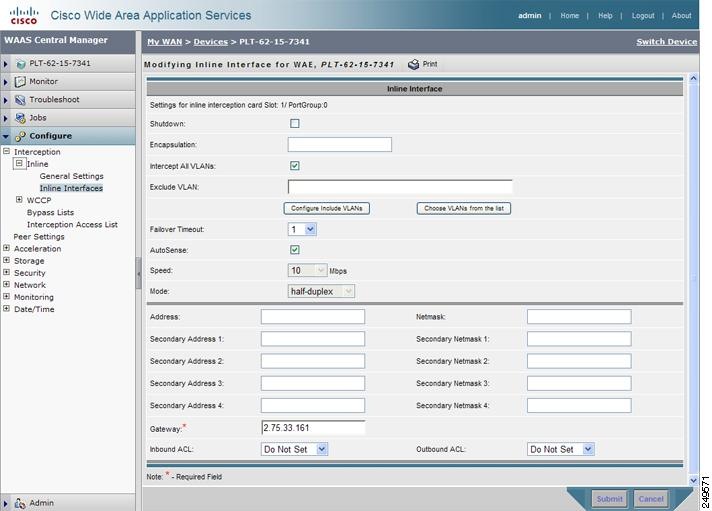The height and width of the screenshot is (511, 712).
Task: Expand the Network tree node
Action: click(x=6, y=284)
